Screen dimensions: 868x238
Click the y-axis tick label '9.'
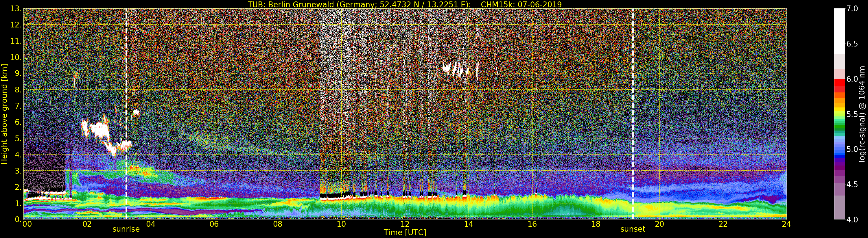18,73
